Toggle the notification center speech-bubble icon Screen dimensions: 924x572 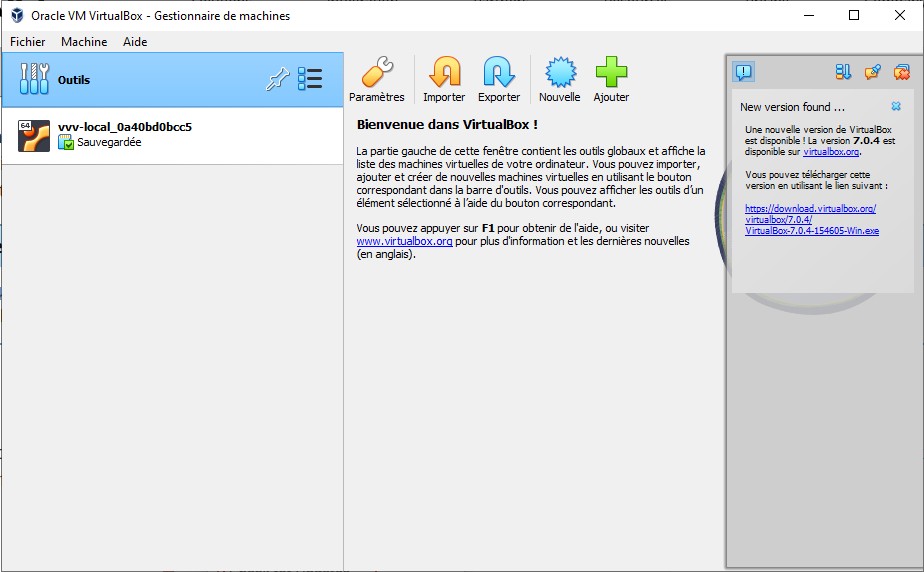point(744,72)
